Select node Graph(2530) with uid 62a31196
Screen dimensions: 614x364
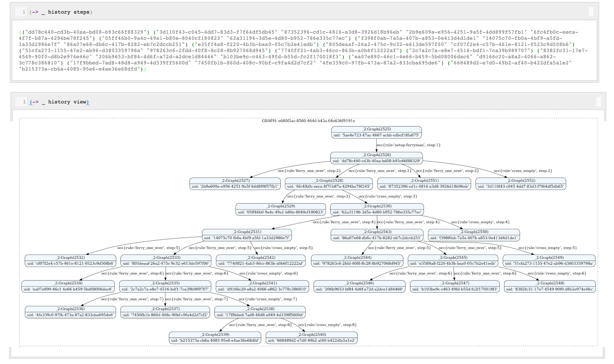377,209
